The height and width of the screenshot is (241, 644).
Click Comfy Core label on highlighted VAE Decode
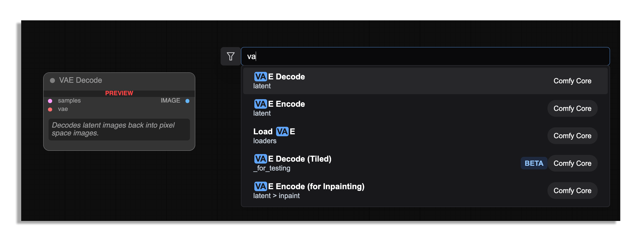point(572,81)
